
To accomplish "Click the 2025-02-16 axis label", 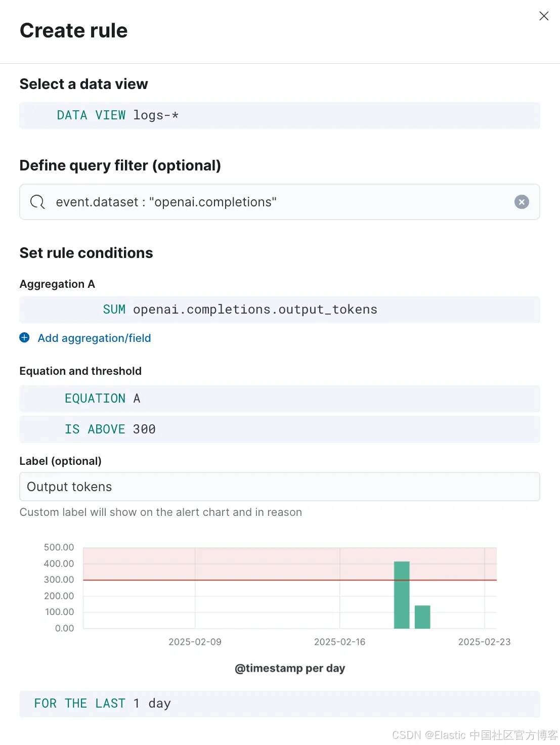I will (339, 642).
